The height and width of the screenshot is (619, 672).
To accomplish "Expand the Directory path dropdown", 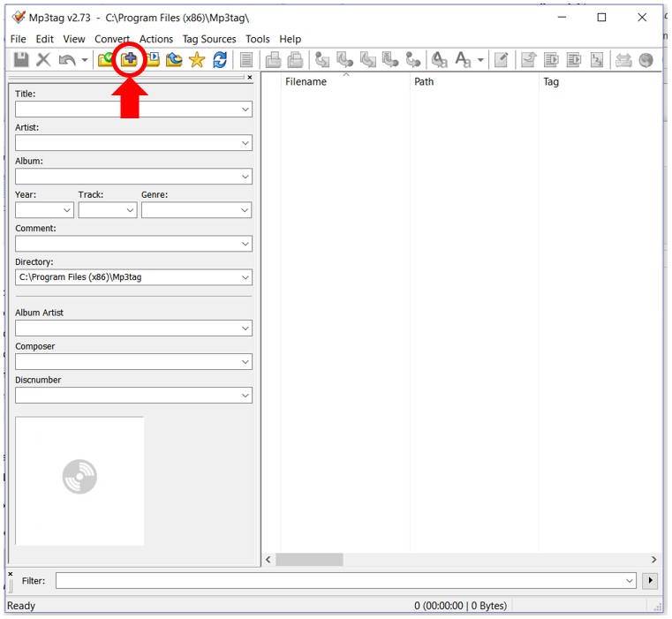I will point(245,277).
